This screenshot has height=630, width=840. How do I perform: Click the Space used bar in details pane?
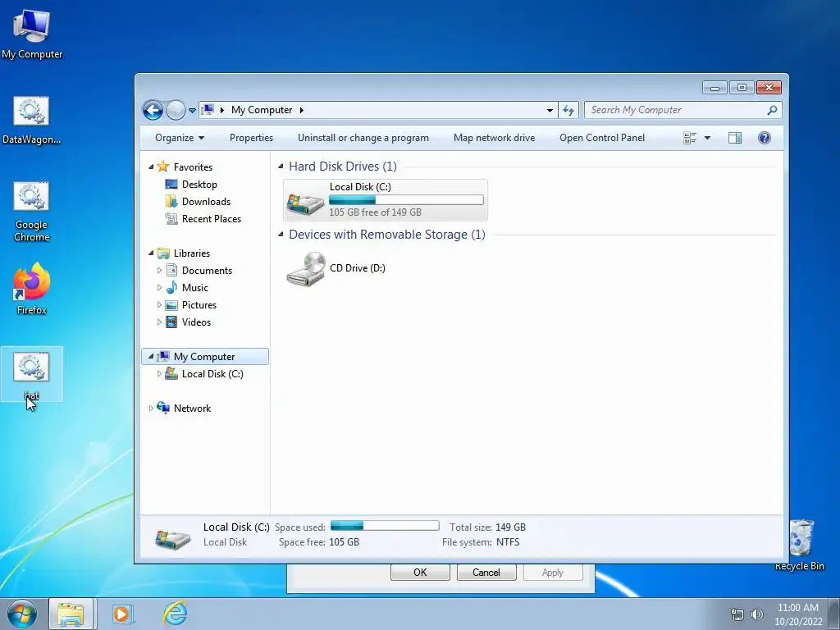[x=385, y=526]
